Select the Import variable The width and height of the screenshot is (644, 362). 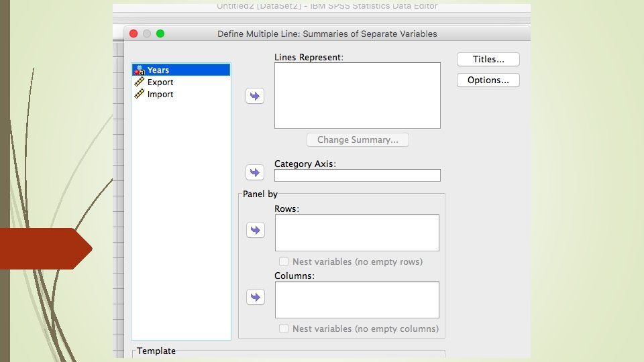[160, 94]
